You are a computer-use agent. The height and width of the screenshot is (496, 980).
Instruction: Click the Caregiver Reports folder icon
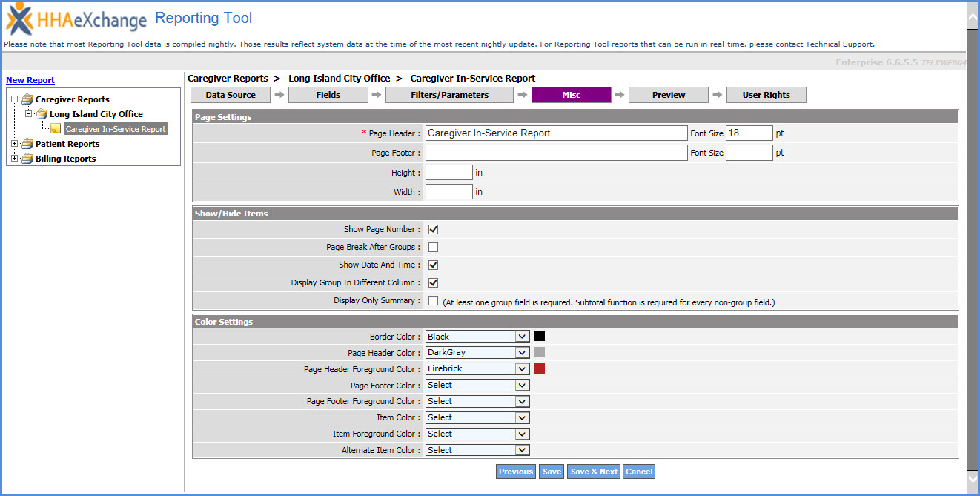pyautogui.click(x=27, y=99)
